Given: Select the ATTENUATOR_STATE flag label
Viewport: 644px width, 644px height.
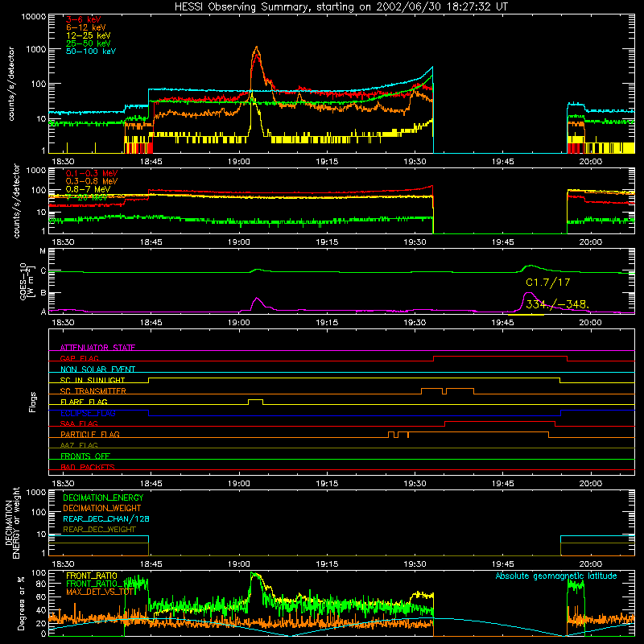Looking at the screenshot, I should [x=97, y=348].
